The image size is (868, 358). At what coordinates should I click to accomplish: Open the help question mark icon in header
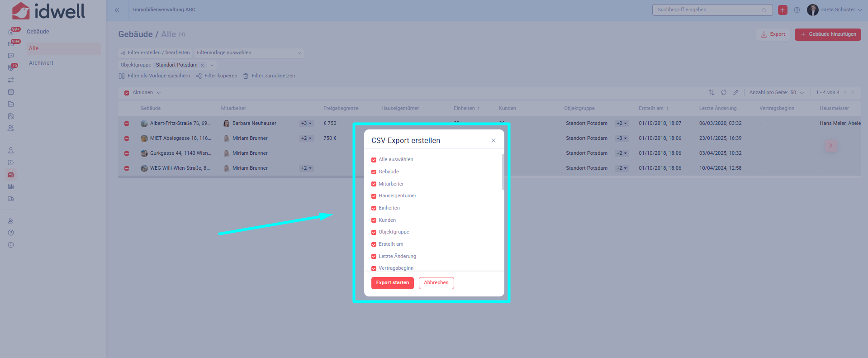(x=797, y=10)
